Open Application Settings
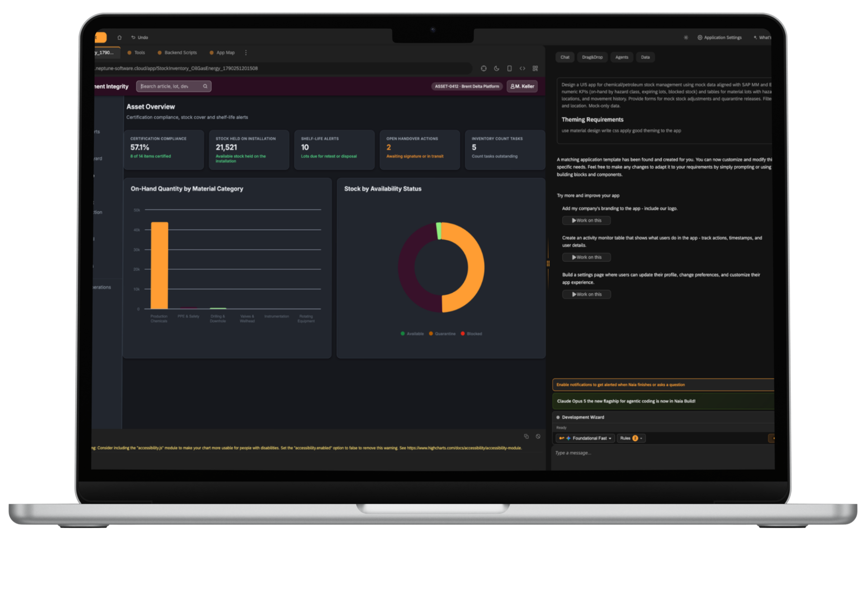868x595 pixels. 719,37
